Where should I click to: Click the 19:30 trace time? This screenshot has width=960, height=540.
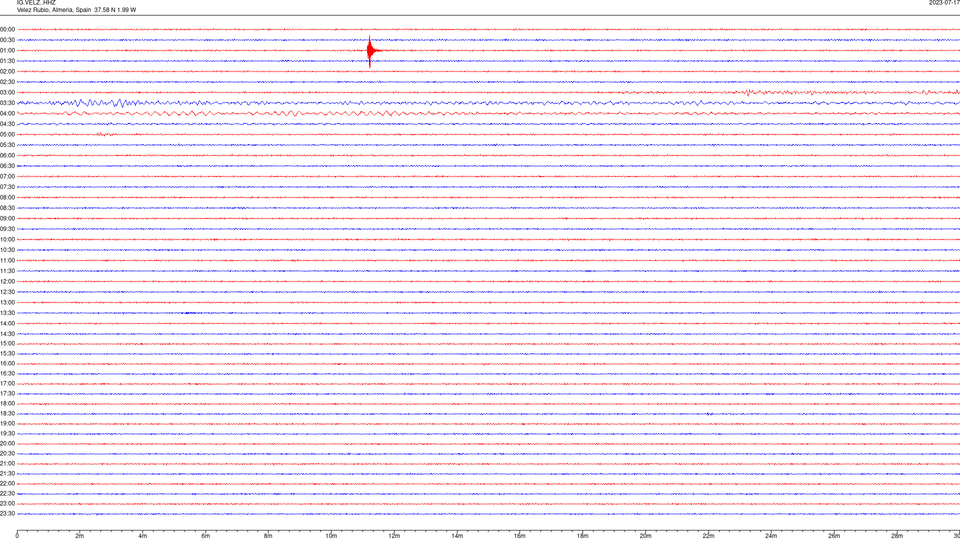7,433
